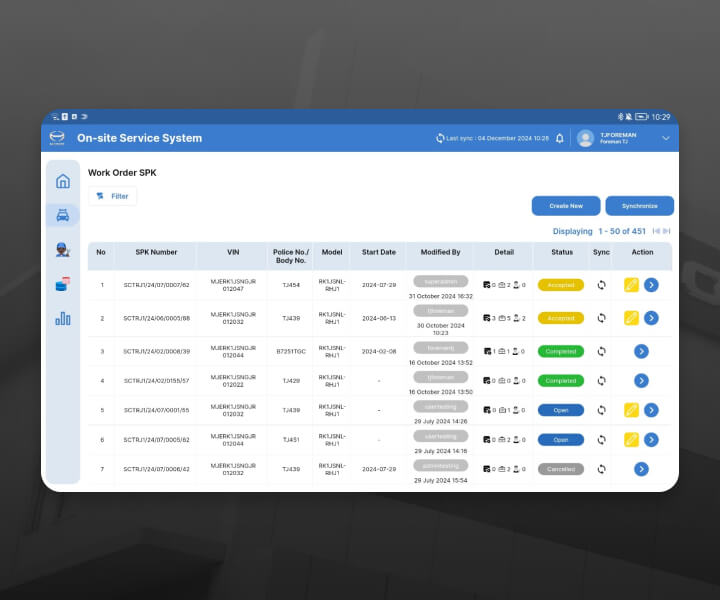This screenshot has height=600, width=720.
Task: Click the sync icon in row 1
Action: pyautogui.click(x=601, y=285)
